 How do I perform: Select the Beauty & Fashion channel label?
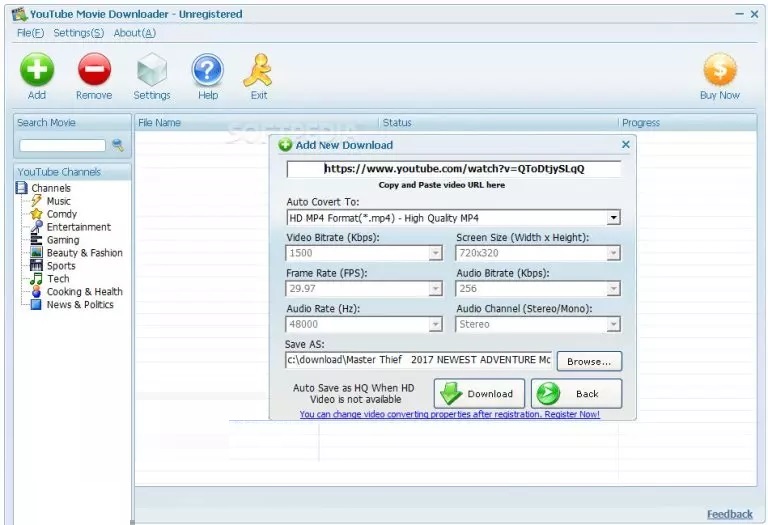pyautogui.click(x=85, y=253)
